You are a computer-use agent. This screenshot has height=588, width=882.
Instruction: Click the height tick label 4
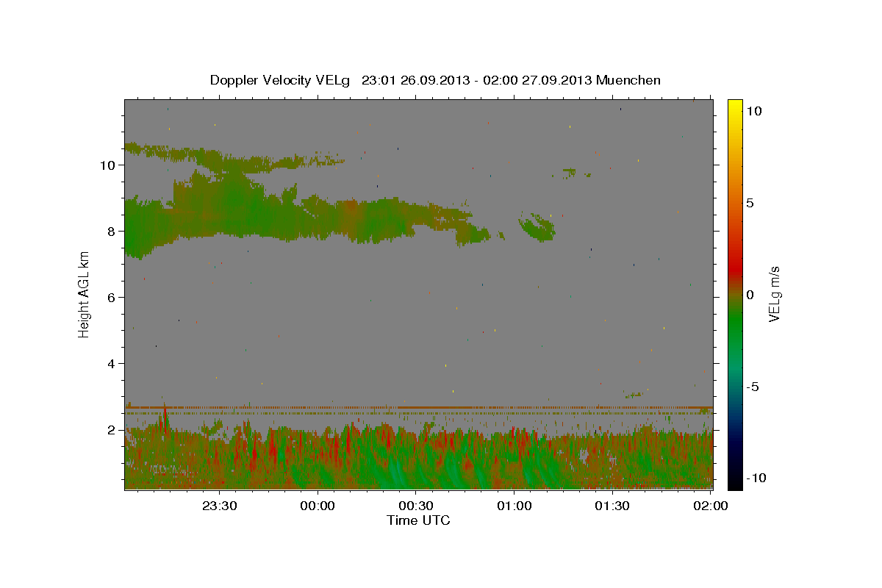click(x=112, y=363)
